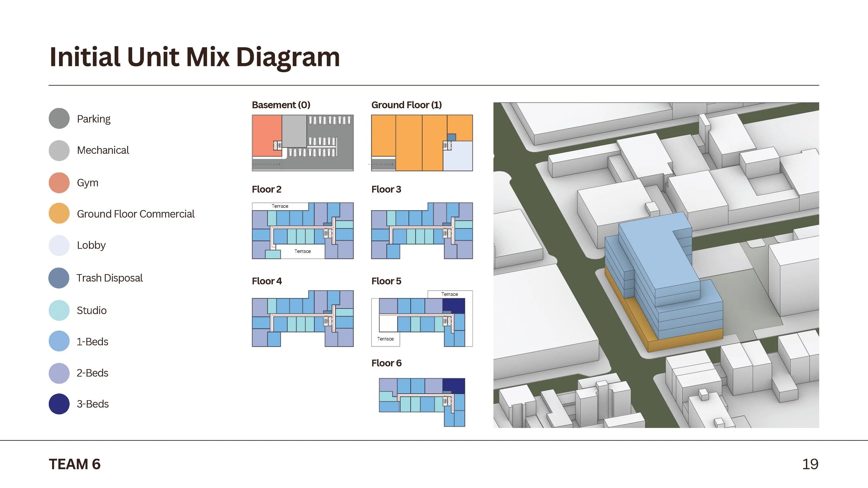Click the 2-Beds legend circle

59,372
